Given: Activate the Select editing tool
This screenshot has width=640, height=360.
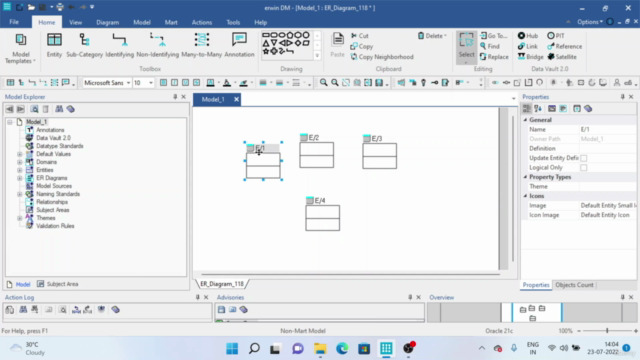Looking at the screenshot, I should 466,47.
